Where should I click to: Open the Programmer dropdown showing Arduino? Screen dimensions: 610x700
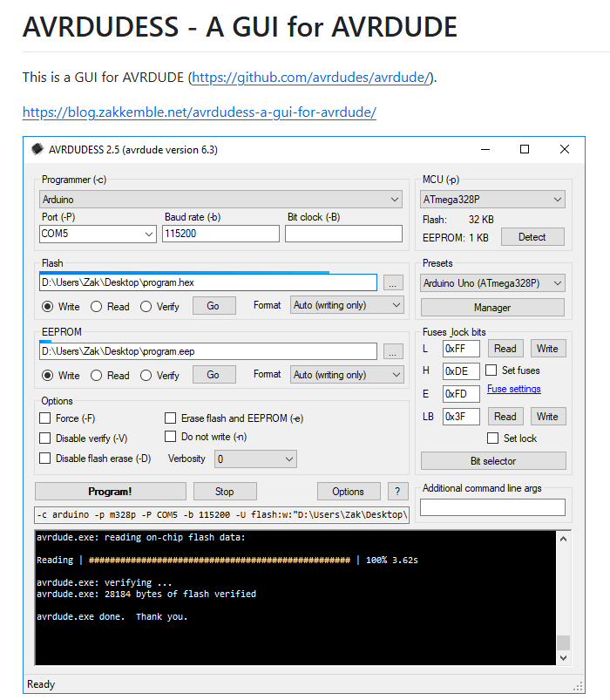220,200
